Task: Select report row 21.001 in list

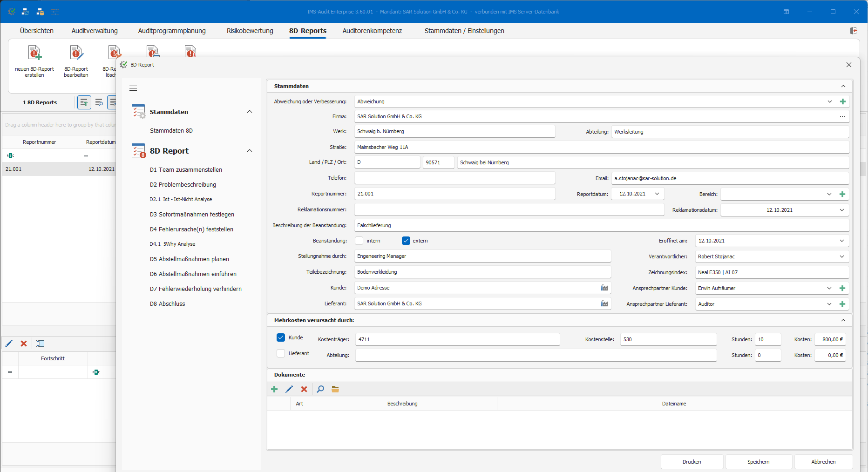Action: point(59,169)
